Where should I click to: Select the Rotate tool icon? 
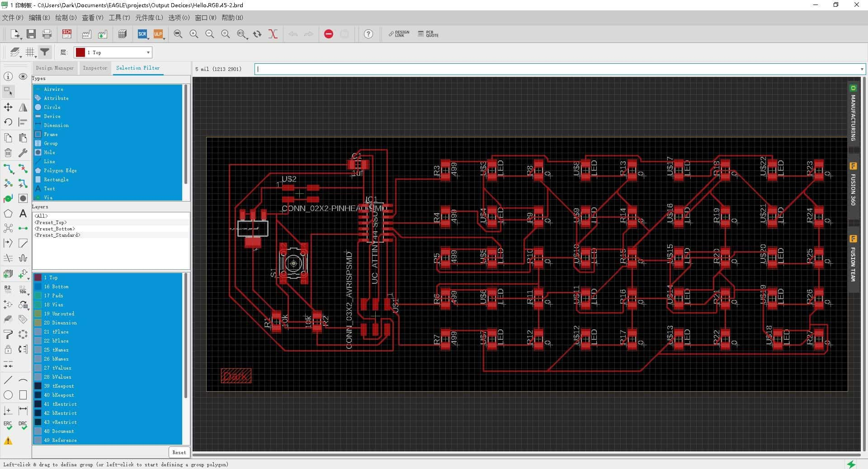point(8,122)
